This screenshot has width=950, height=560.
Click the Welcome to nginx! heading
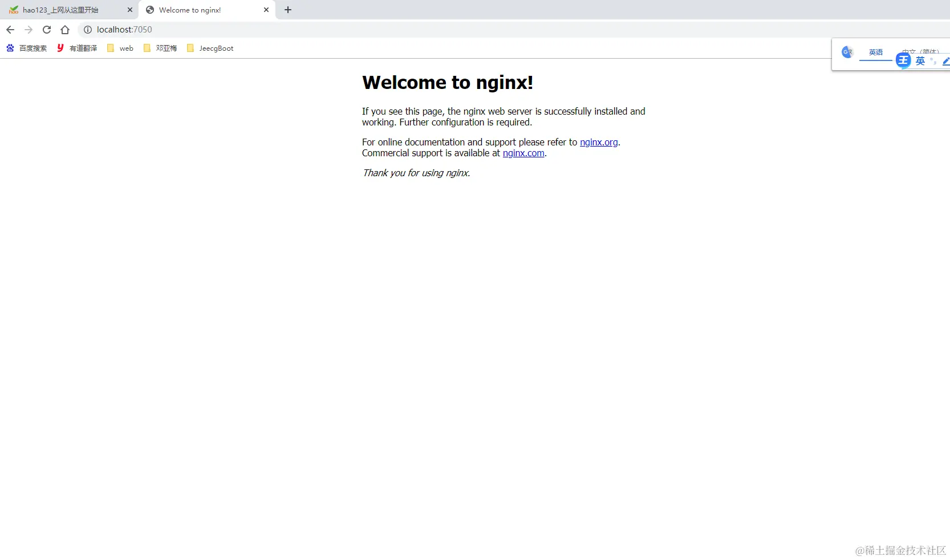[448, 83]
